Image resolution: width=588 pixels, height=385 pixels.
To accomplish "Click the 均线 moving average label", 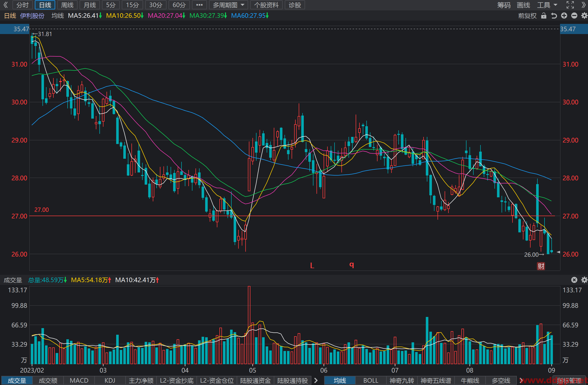I will click(x=58, y=16).
